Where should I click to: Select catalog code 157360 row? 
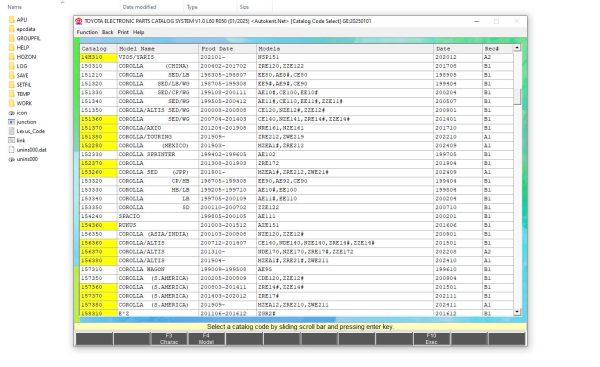(x=297, y=287)
